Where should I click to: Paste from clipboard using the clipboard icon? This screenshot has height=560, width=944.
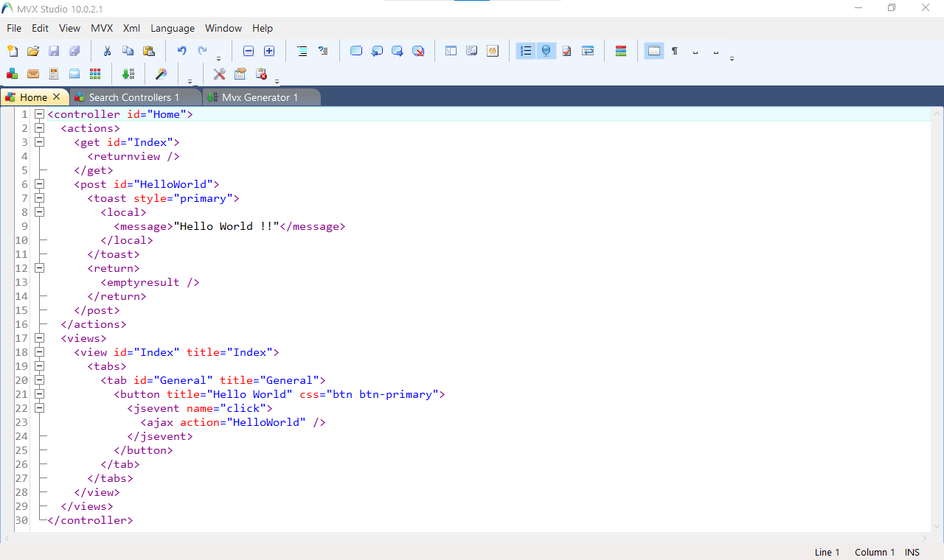[x=149, y=50]
